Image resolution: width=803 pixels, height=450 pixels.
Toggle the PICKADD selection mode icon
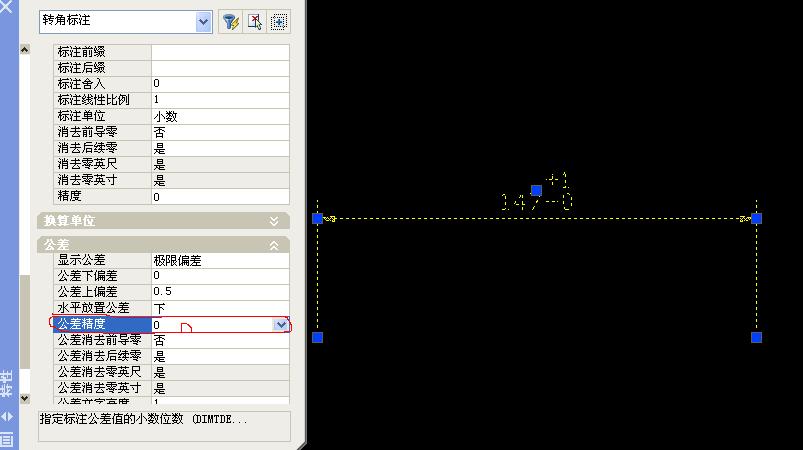pos(279,22)
